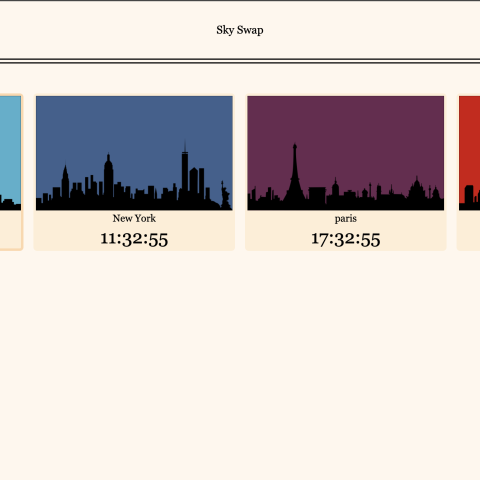The image size is (480, 480).
Task: Click the 17:32:55 clock under paris
Action: [346, 239]
